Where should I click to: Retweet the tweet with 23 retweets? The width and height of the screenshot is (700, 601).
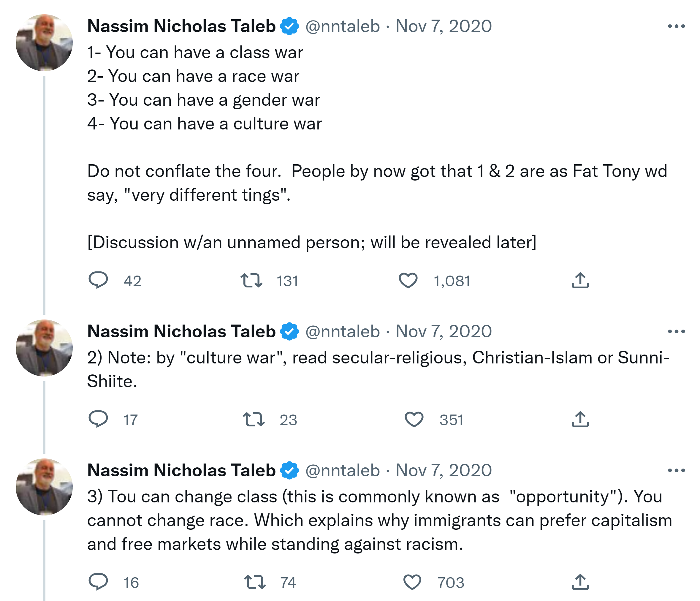pos(254,419)
